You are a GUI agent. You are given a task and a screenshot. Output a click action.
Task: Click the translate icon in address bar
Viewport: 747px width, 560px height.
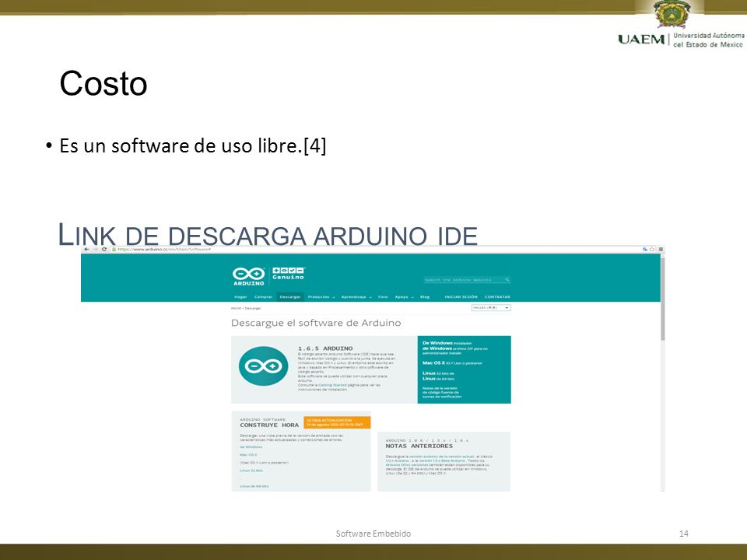pos(645,249)
